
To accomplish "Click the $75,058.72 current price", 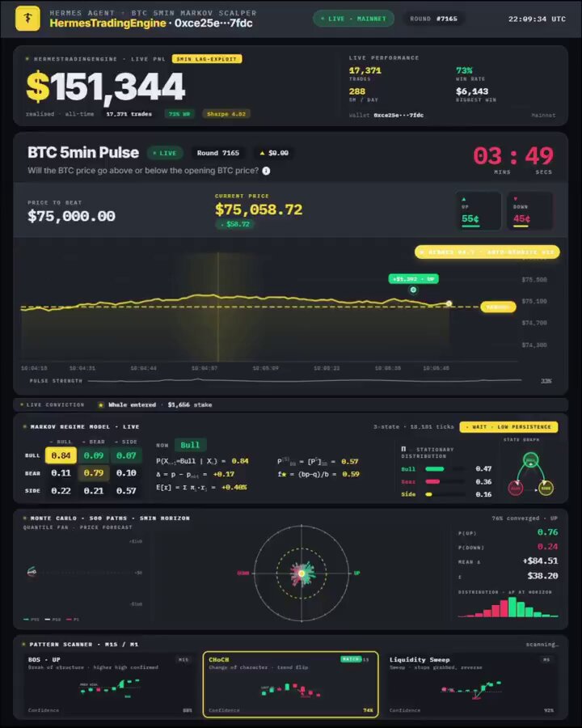I will [x=259, y=210].
